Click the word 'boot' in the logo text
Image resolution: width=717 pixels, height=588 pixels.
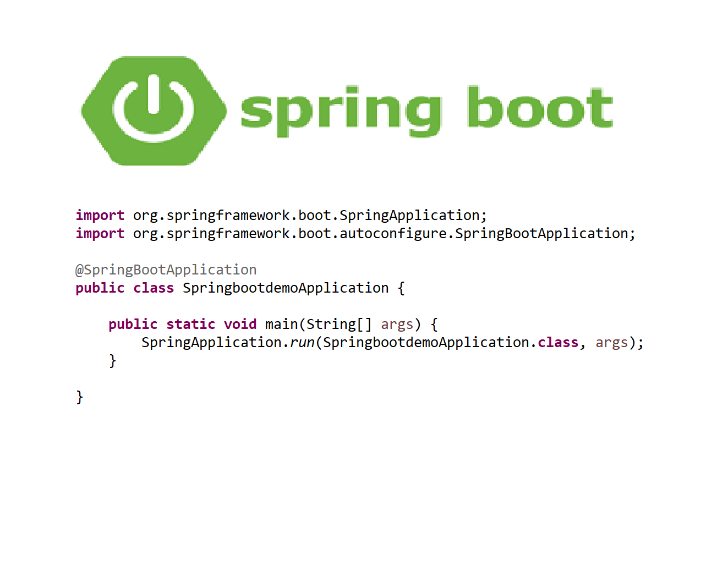539,108
